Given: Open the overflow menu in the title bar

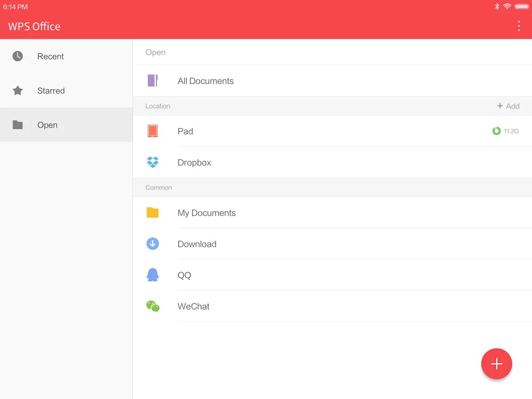Looking at the screenshot, I should coord(519,26).
